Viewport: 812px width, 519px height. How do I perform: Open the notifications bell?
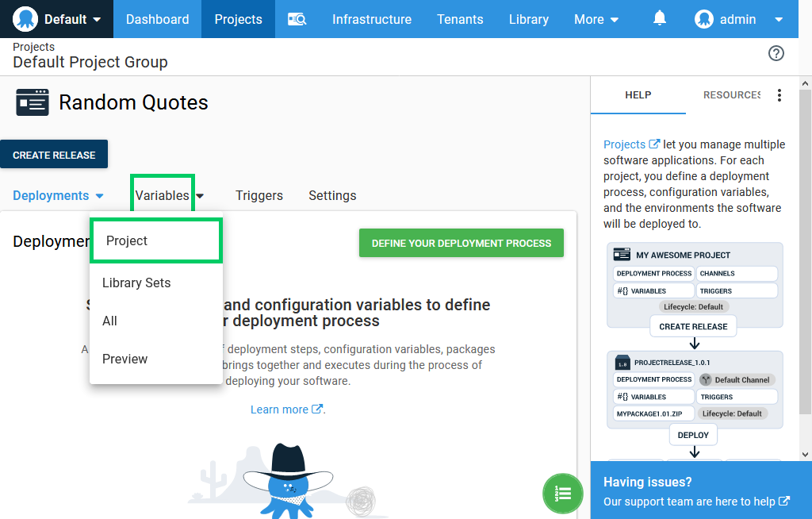(x=659, y=19)
